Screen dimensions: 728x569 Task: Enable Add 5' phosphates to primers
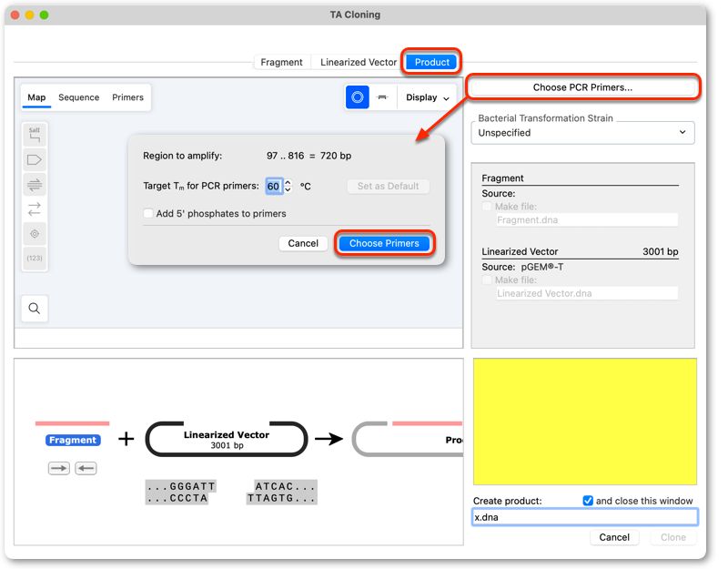pos(148,213)
